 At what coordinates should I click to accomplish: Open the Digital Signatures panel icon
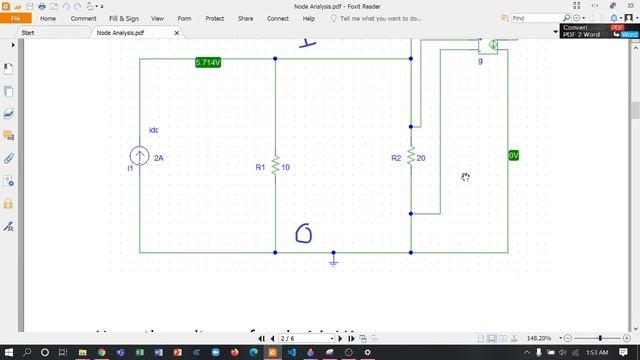tap(8, 226)
